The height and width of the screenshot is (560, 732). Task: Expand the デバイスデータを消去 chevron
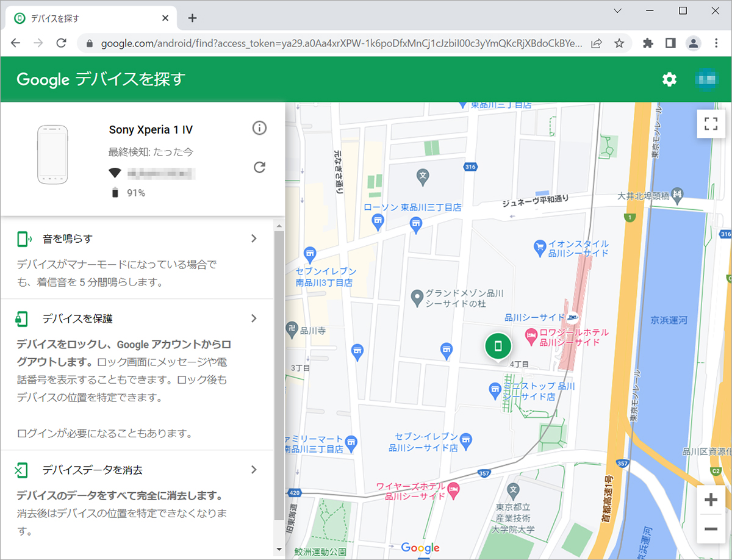click(254, 470)
